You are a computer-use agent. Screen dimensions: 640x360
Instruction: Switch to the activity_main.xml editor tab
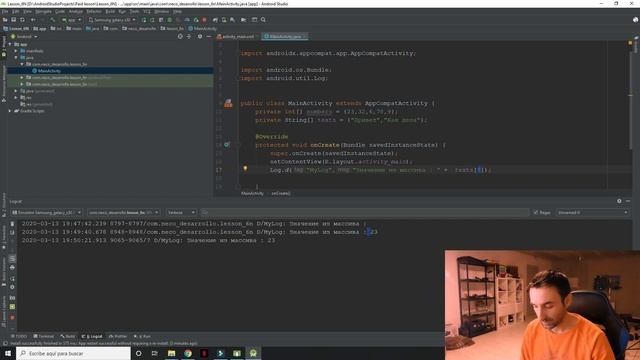(x=238, y=36)
